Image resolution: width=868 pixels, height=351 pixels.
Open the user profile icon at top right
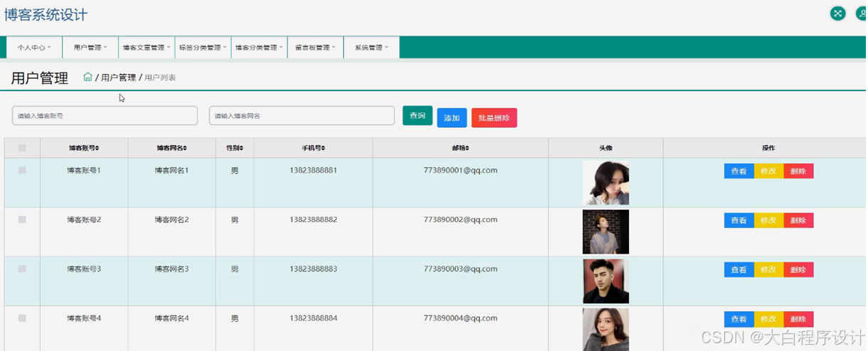click(x=861, y=13)
